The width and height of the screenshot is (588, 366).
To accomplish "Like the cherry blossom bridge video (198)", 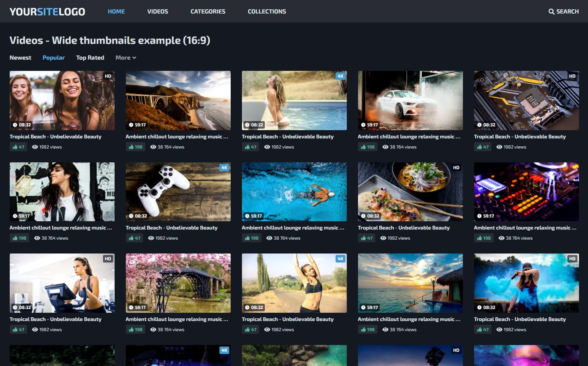I will click(136, 330).
